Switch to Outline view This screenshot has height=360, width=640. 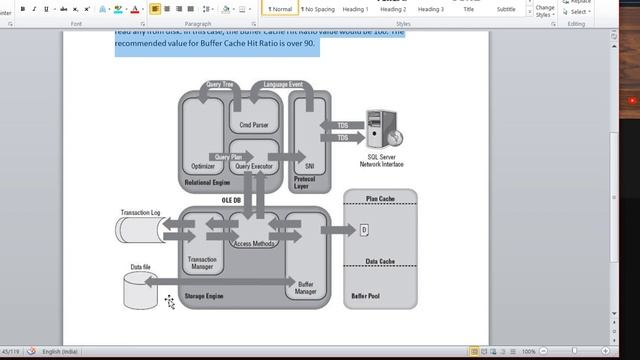click(503, 351)
